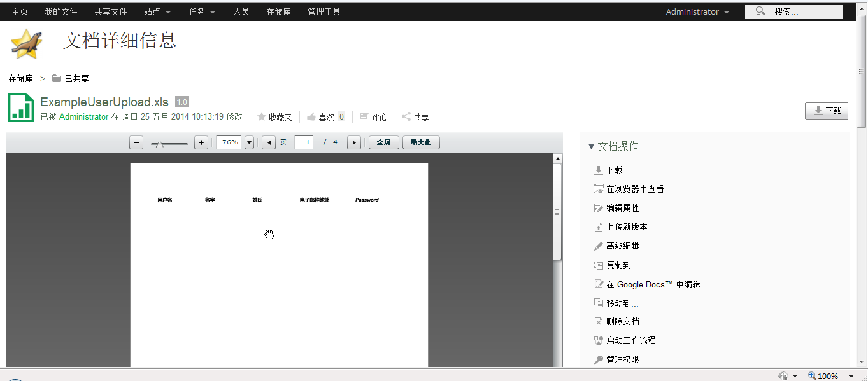
Task: Open the 站点 dropdown menu
Action: (157, 11)
